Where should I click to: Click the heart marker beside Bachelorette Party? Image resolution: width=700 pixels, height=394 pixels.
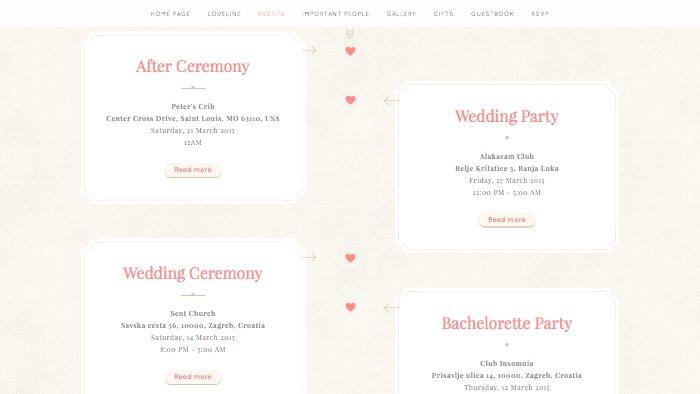[x=350, y=307]
